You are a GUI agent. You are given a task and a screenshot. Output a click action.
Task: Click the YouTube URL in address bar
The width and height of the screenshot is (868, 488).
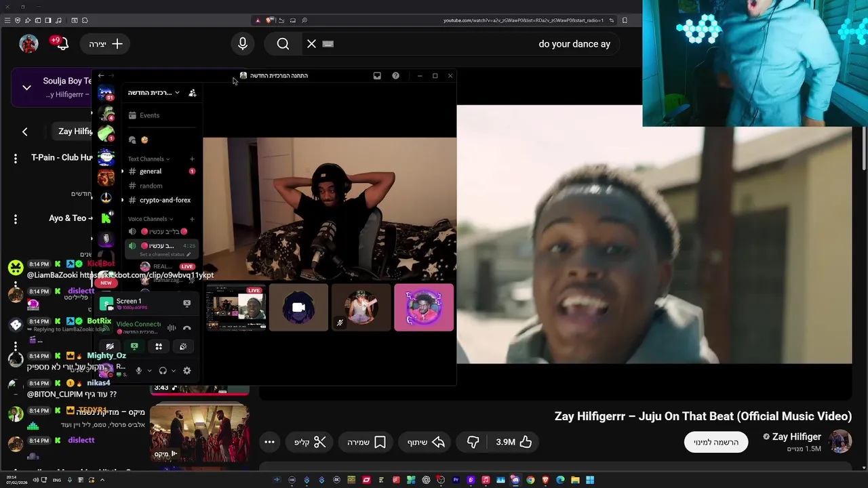coord(523,20)
